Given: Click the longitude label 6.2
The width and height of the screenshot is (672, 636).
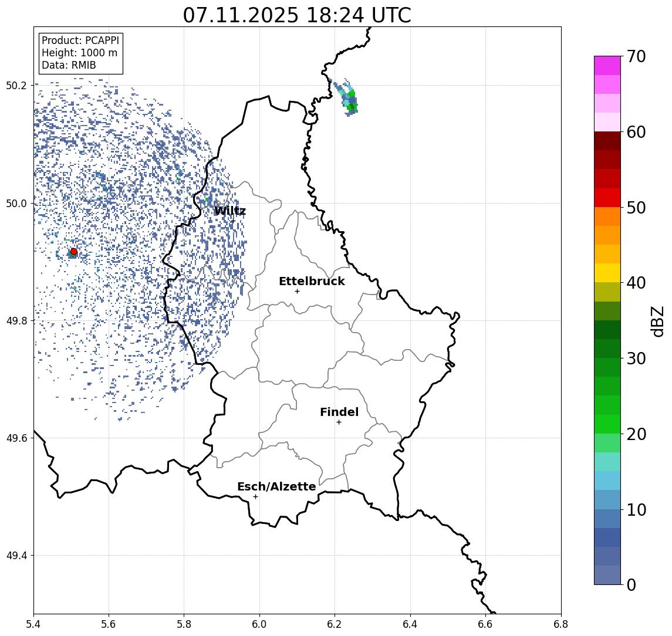Looking at the screenshot, I should [x=335, y=624].
